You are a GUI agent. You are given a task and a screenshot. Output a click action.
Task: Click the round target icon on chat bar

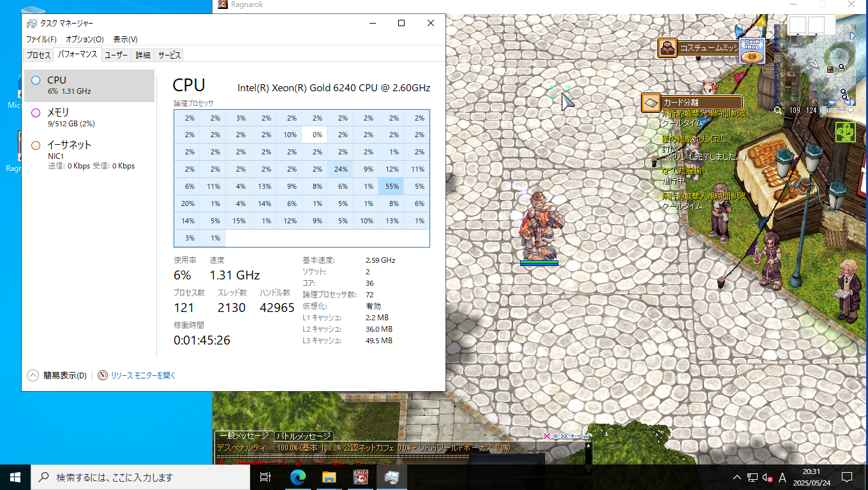555,436
